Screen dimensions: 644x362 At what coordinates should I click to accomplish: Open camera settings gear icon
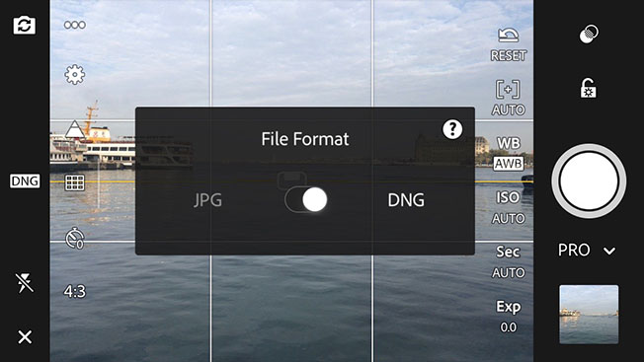pos(75,75)
